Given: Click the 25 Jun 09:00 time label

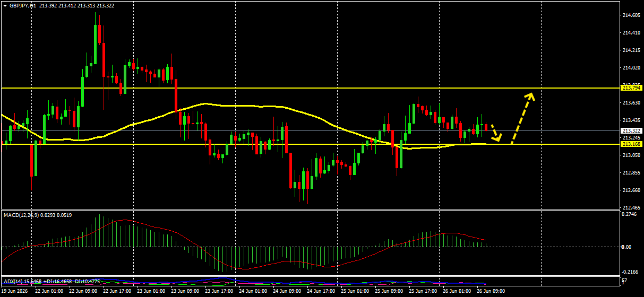Looking at the screenshot, I should pos(389,291).
